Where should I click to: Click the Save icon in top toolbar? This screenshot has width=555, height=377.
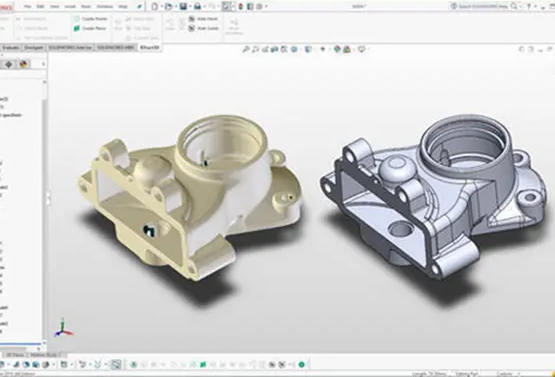[183, 6]
